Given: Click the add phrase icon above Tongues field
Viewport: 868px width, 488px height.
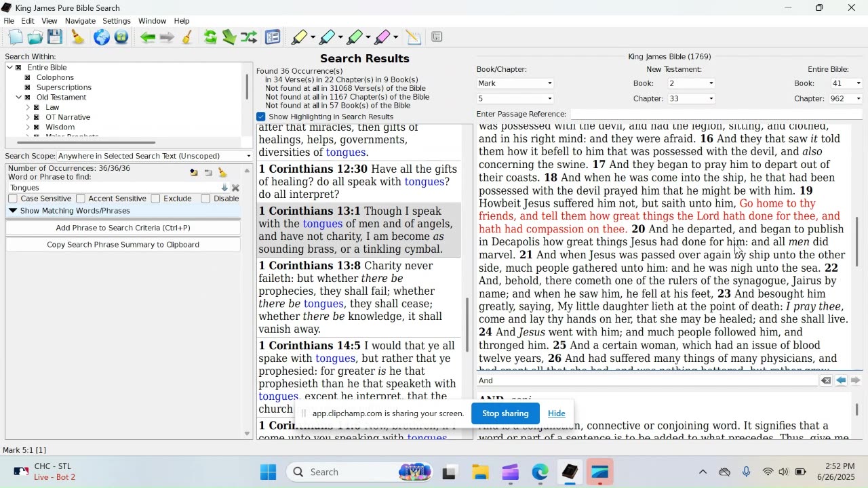Looking at the screenshot, I should 194,173.
